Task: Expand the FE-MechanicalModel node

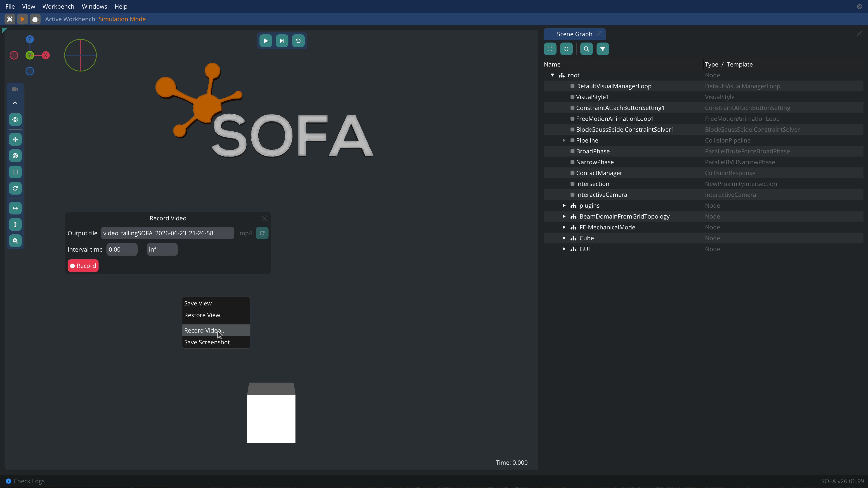Action: point(564,227)
